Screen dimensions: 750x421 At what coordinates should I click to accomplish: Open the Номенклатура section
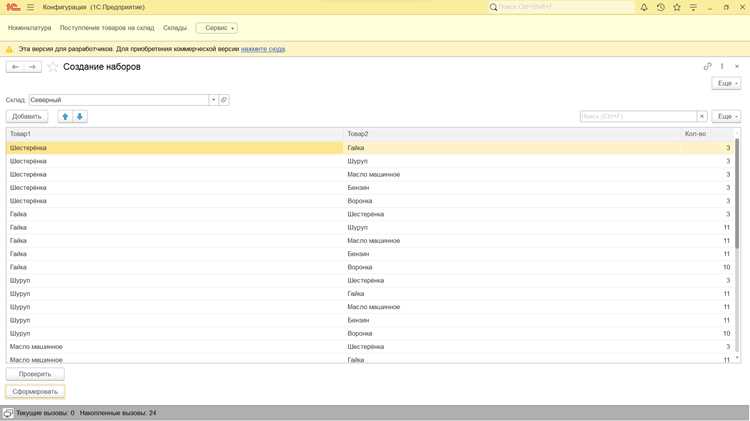coord(30,28)
